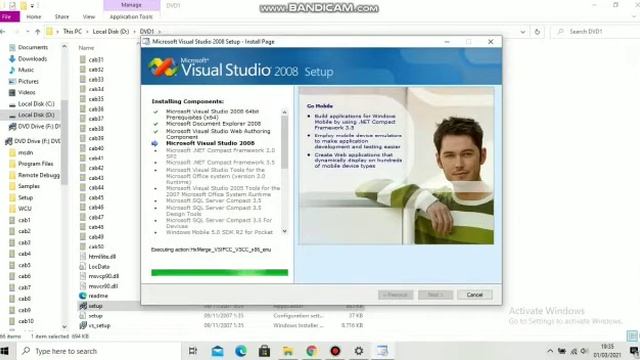Click the Up one level arrow
640x360 pixels.
[38, 31]
